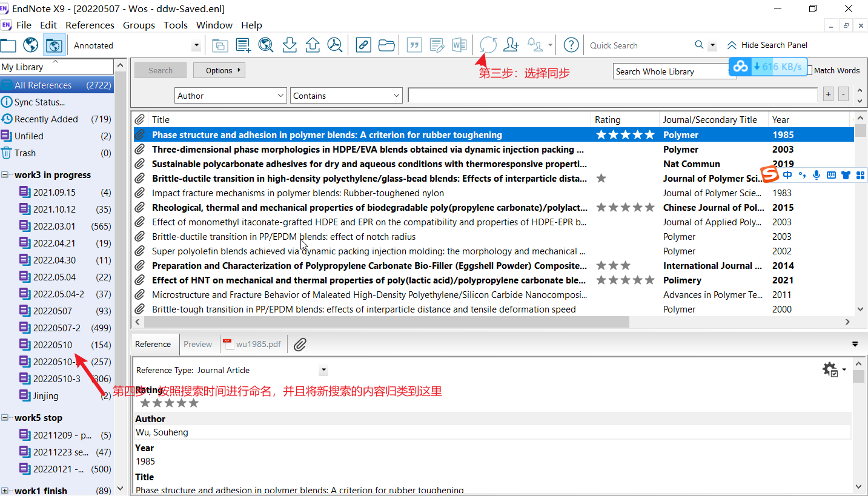The height and width of the screenshot is (496, 868).
Task: Open the Author search field dropdown
Action: pyautogui.click(x=230, y=96)
